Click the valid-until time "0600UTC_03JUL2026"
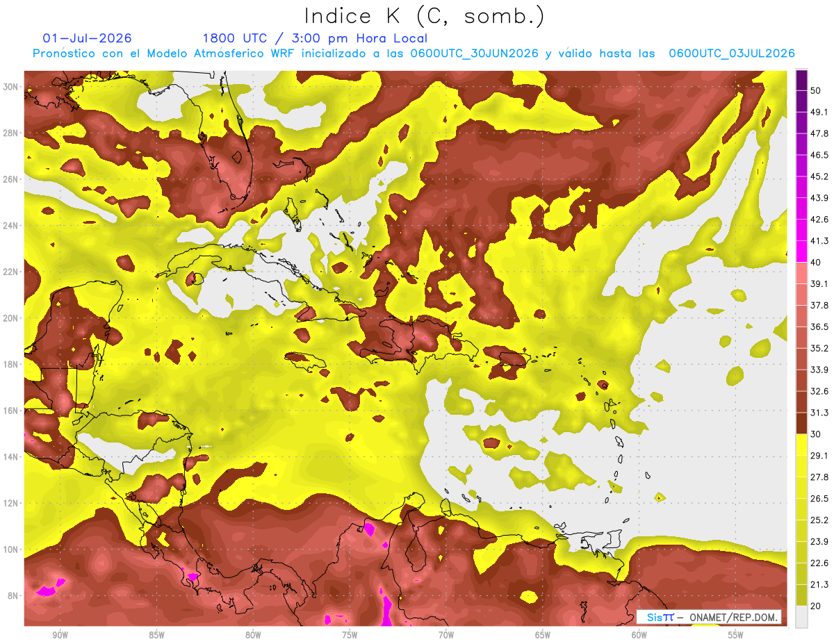This screenshot has width=834, height=644. pyautogui.click(x=732, y=53)
